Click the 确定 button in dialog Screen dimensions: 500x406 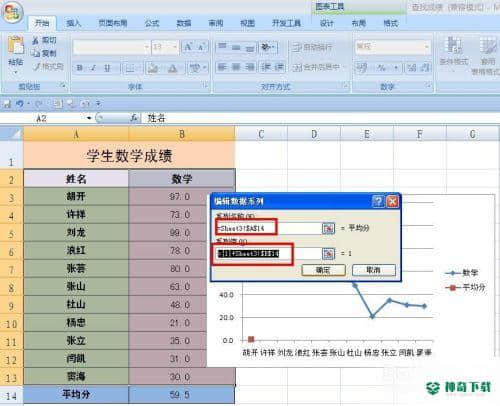point(323,270)
